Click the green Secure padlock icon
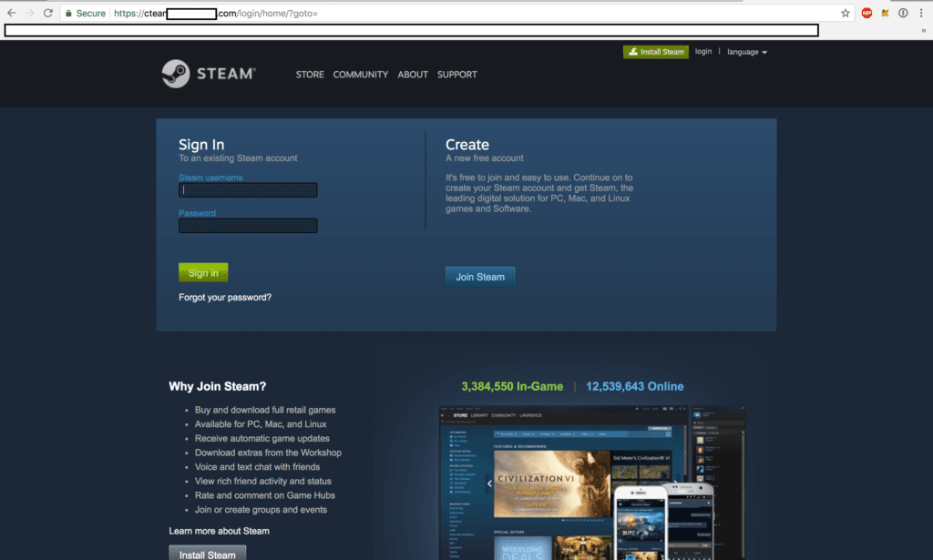 pyautogui.click(x=69, y=14)
